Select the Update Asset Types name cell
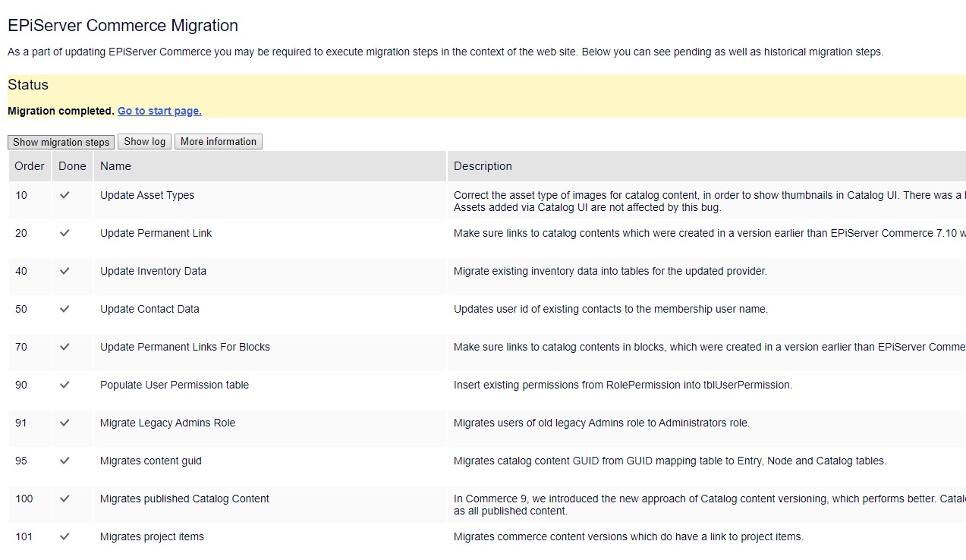Screen dimensions: 966x560 [x=270, y=201]
